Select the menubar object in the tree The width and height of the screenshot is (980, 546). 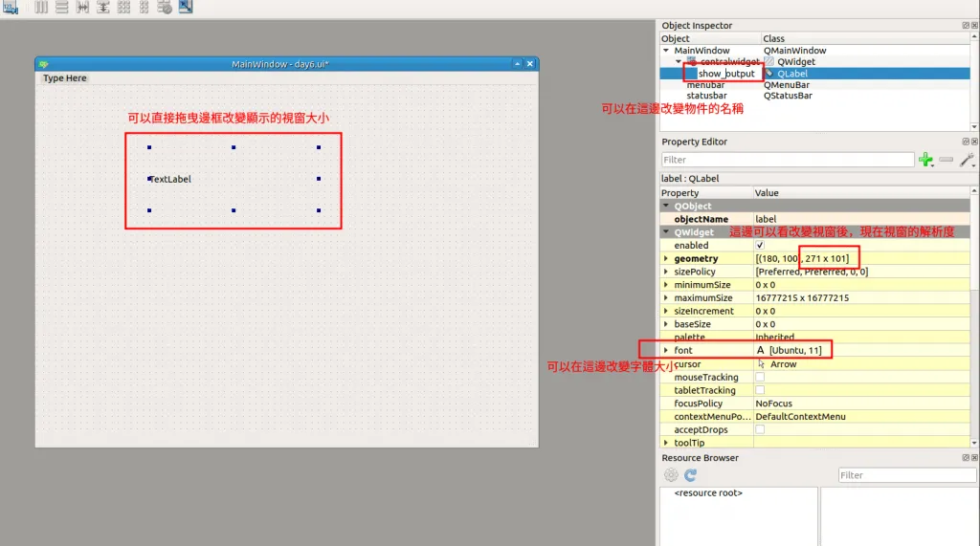pyautogui.click(x=705, y=85)
